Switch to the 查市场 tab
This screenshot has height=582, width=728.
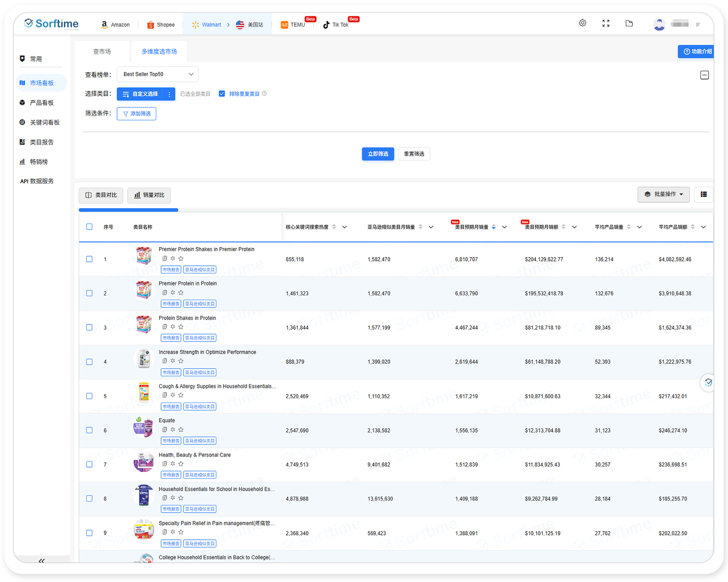[102, 51]
